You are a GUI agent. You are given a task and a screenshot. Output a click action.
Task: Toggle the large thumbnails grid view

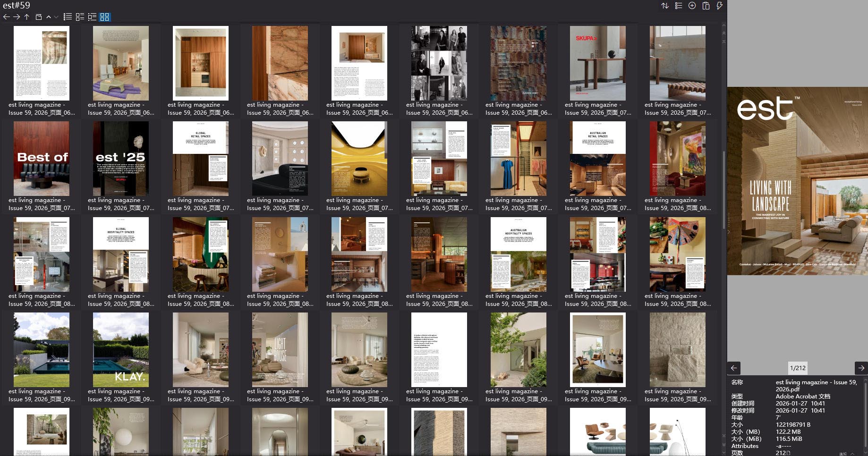tap(105, 17)
